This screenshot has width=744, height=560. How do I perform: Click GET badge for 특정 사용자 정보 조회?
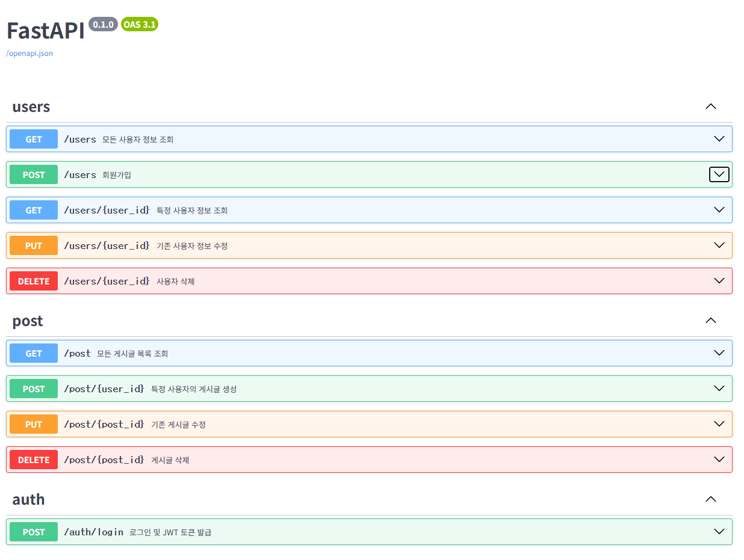(34, 210)
